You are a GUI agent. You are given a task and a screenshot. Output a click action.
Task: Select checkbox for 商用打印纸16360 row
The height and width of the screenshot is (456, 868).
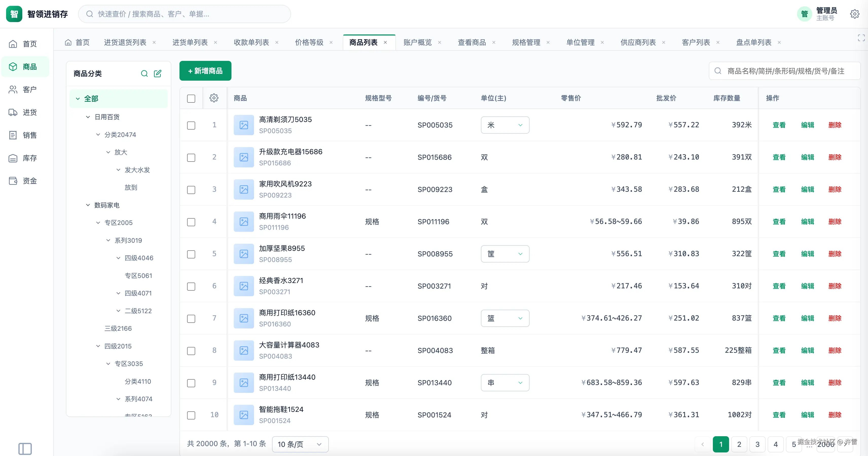tap(191, 319)
